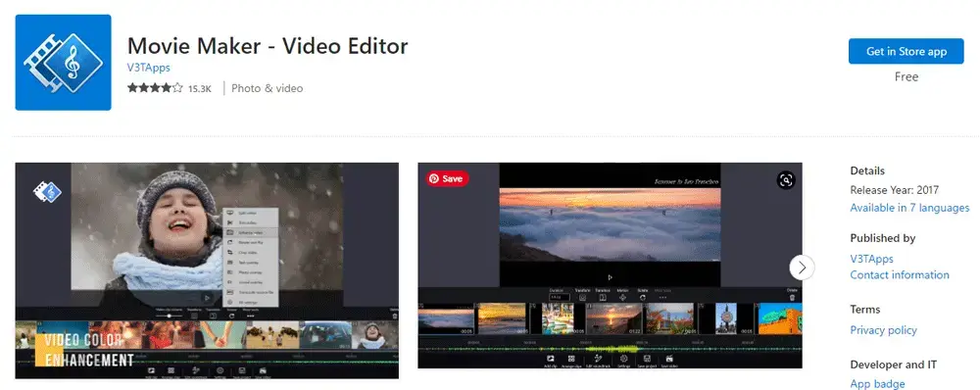
Task: Click the Delete trash icon in the second screenshot
Action: [x=793, y=297]
